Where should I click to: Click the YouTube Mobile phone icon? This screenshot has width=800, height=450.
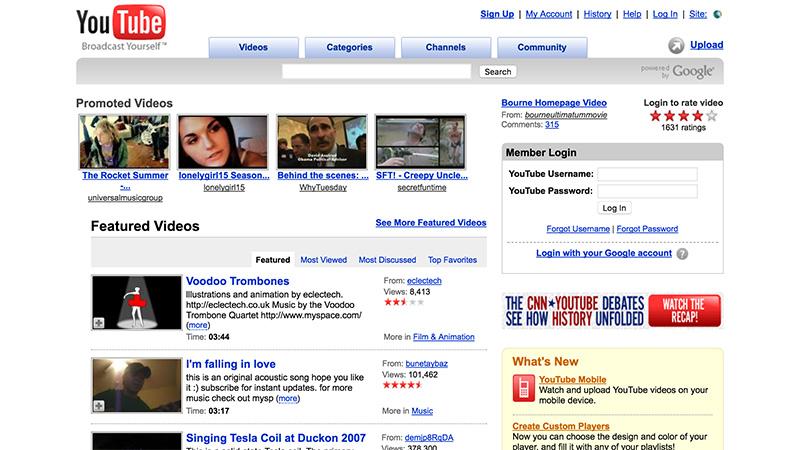point(522,388)
